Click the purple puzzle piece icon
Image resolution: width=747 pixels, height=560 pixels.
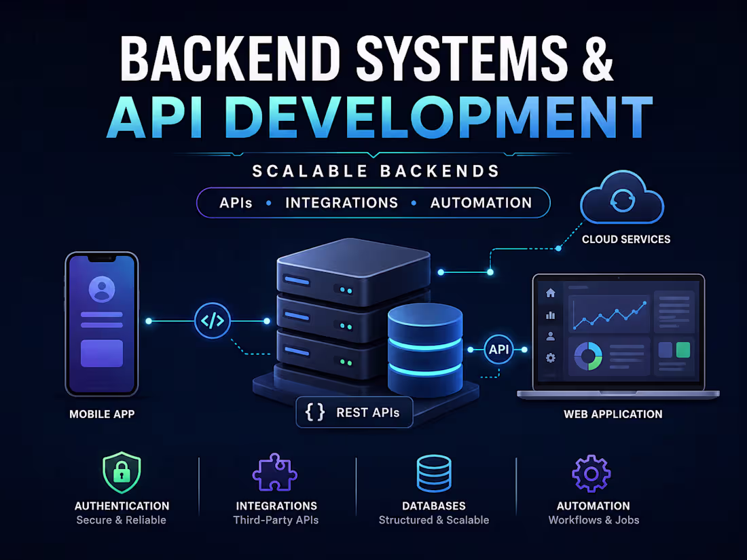coord(275,472)
